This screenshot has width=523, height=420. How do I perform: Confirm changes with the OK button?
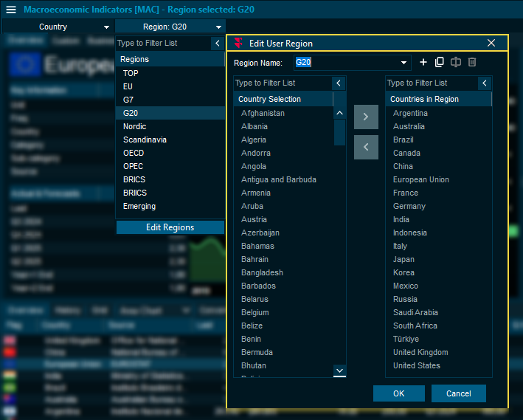tap(398, 393)
